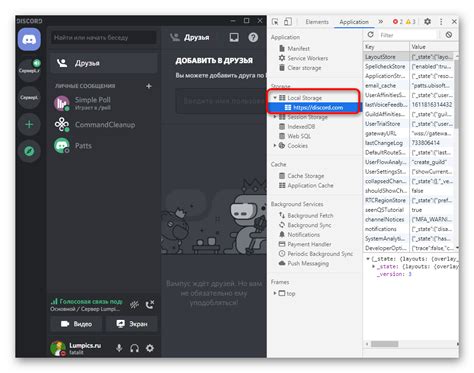Open DevTools three-dot menu

(x=441, y=22)
